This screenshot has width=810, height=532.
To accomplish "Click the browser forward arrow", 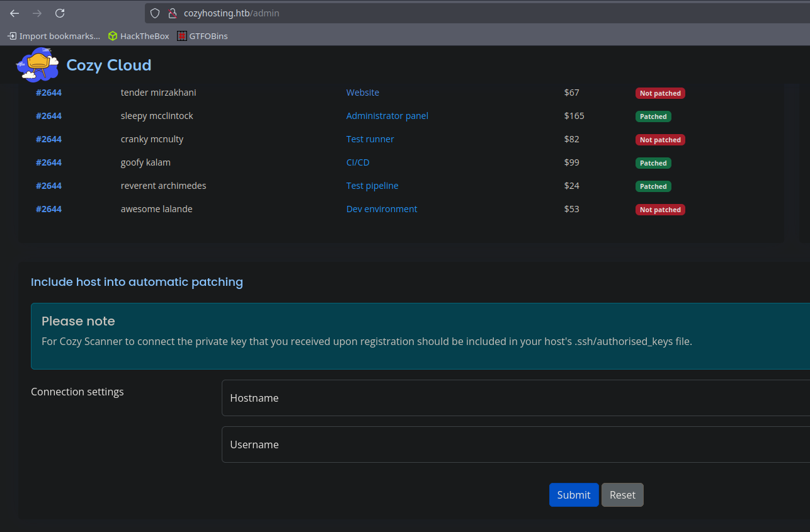I will click(x=37, y=13).
